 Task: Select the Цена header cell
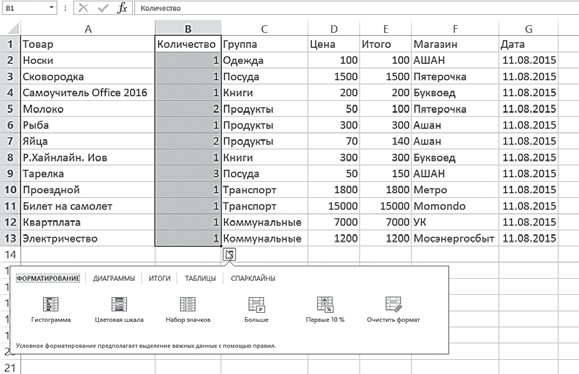click(x=333, y=44)
